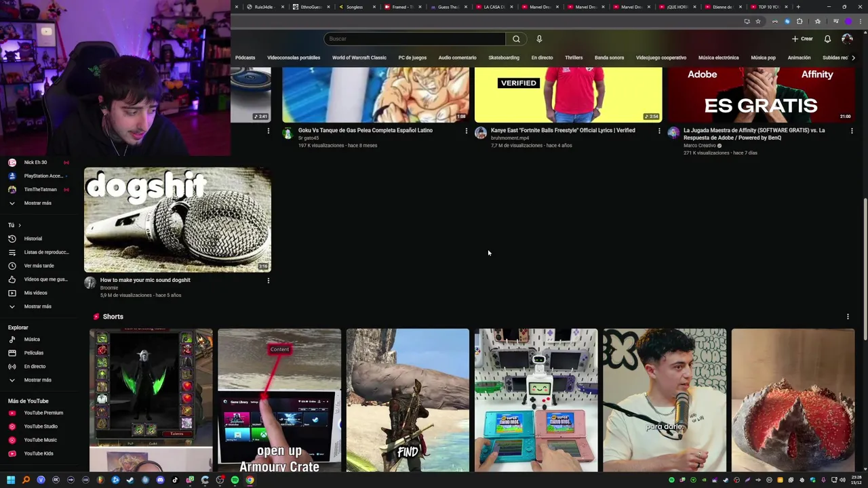Viewport: 868px width, 488px height.
Task: Select the Pódcasts filter chip
Action: coord(245,58)
